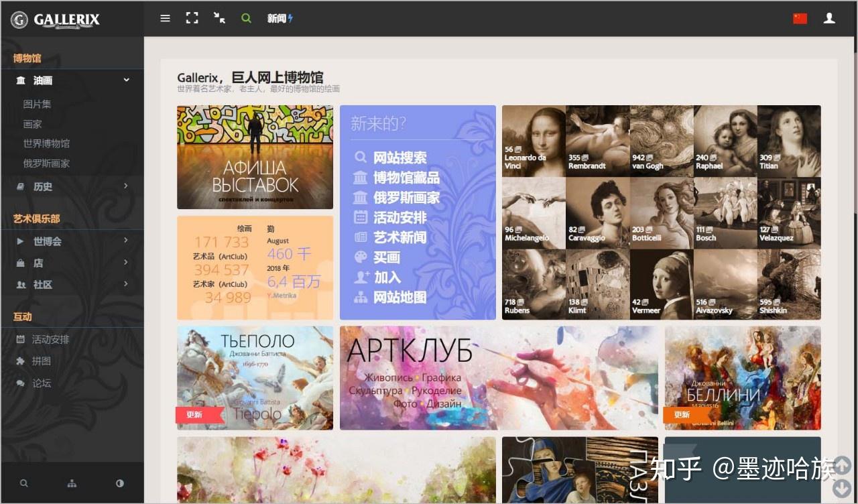Open the Titian artist thumbnail

(x=789, y=141)
